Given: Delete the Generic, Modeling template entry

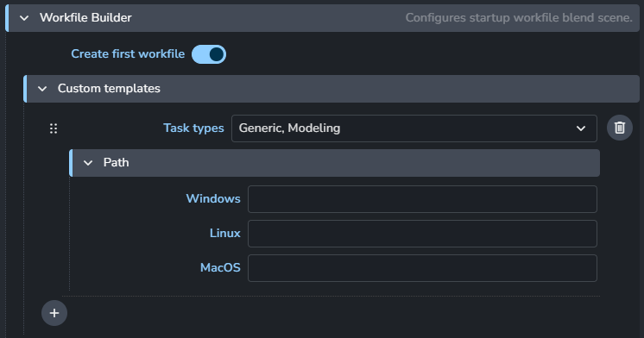Looking at the screenshot, I should (x=619, y=128).
